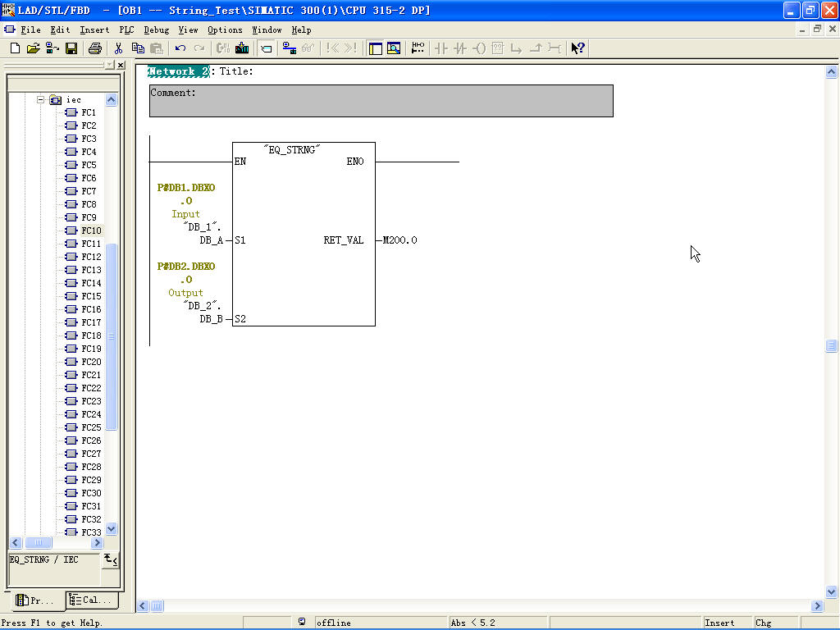Screen dimensions: 840x630
Task: Open the Window menu
Action: [x=267, y=30]
